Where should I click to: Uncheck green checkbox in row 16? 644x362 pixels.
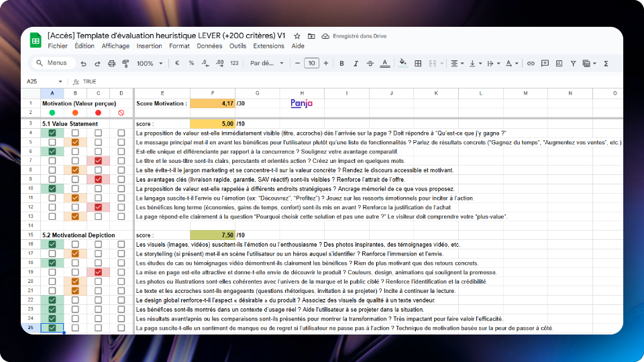click(x=52, y=244)
